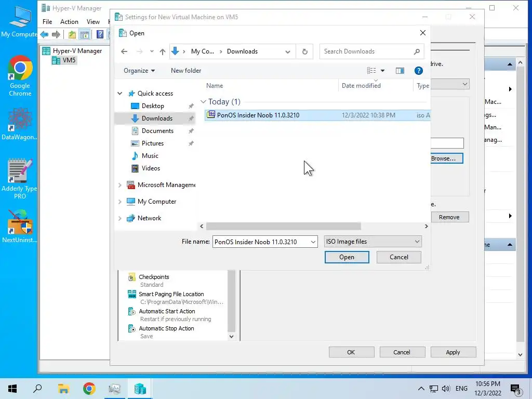The width and height of the screenshot is (532, 399).
Task: Click forward arrow in Hyper-V Manager toolbar
Action: pos(56,34)
